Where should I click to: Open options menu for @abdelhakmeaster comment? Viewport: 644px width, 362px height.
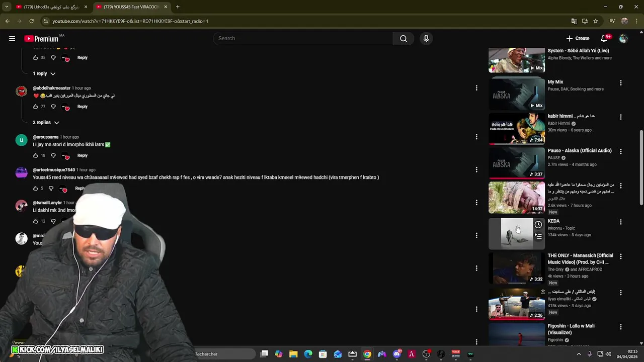point(476,88)
